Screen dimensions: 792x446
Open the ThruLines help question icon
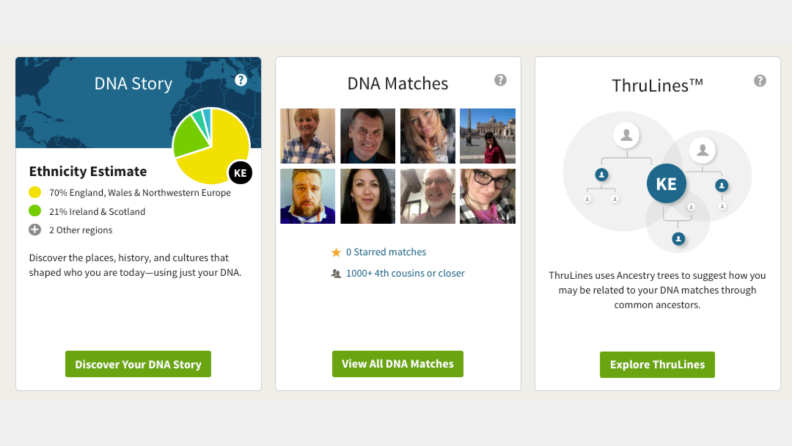click(x=760, y=81)
